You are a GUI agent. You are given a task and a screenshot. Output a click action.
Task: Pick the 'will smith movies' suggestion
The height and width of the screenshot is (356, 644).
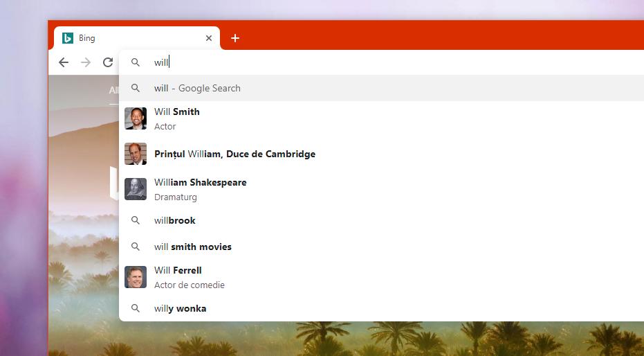(x=381, y=247)
